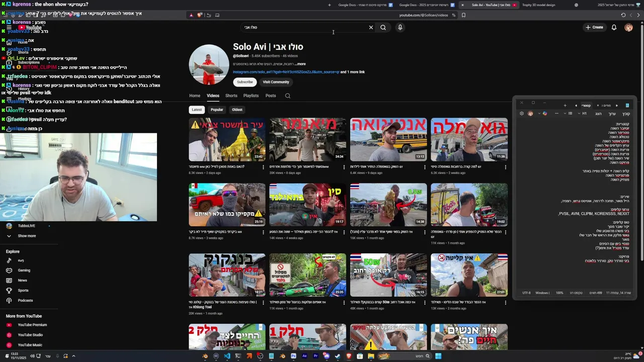Open YouTube notifications bell
Screen dimensions: 644x362
click(x=614, y=27)
